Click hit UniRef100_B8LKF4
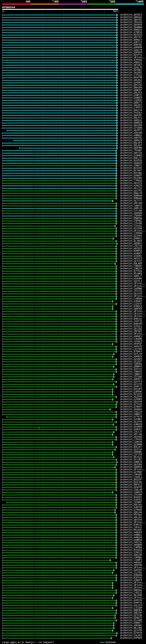The width and height of the screenshot is (146, 644). click(131, 143)
